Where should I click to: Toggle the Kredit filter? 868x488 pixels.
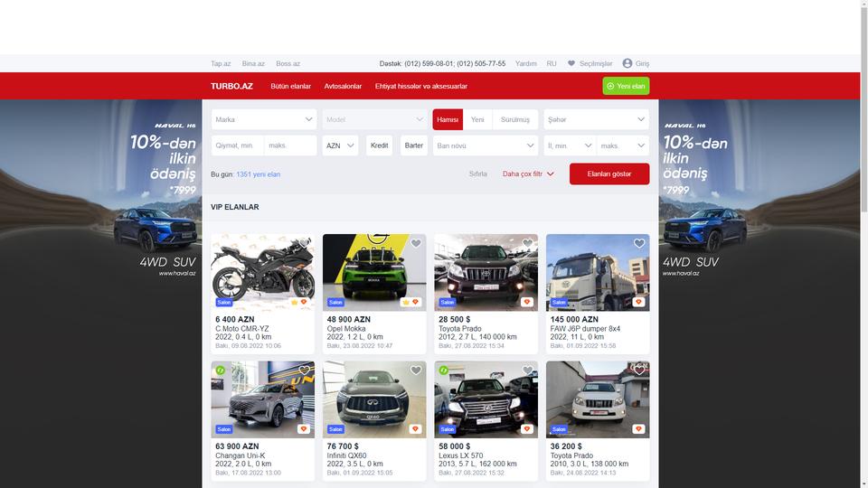[379, 145]
